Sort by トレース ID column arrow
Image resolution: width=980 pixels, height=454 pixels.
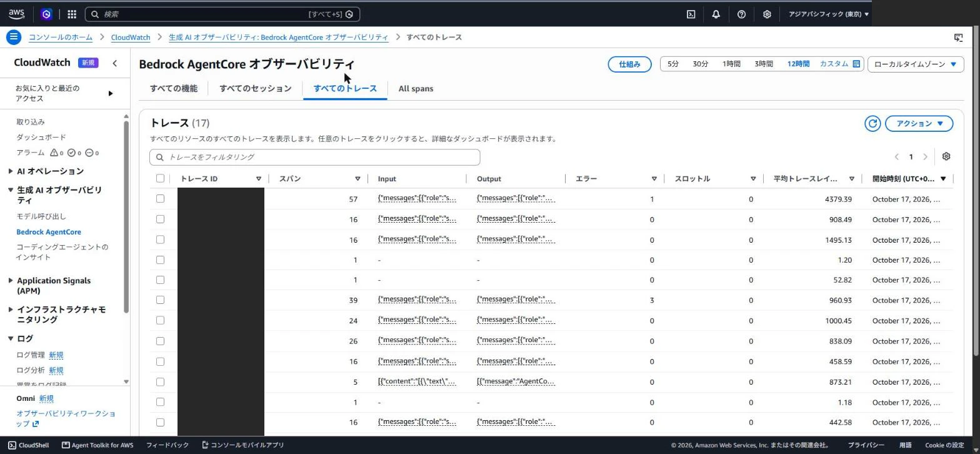click(258, 179)
